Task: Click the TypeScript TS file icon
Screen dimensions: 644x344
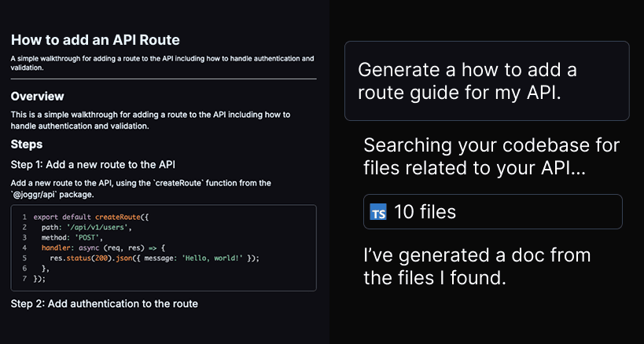Action: 378,211
